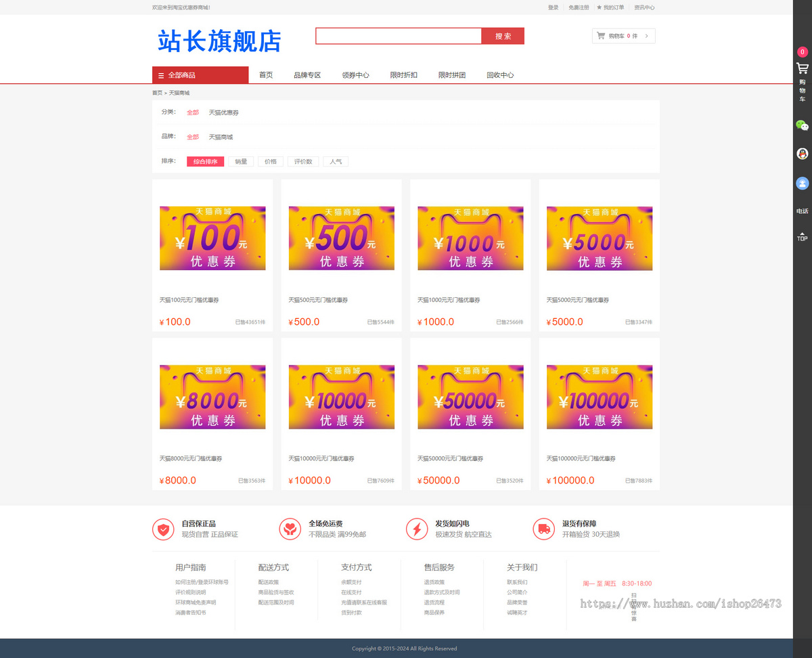Sort products by 价格

pos(271,162)
